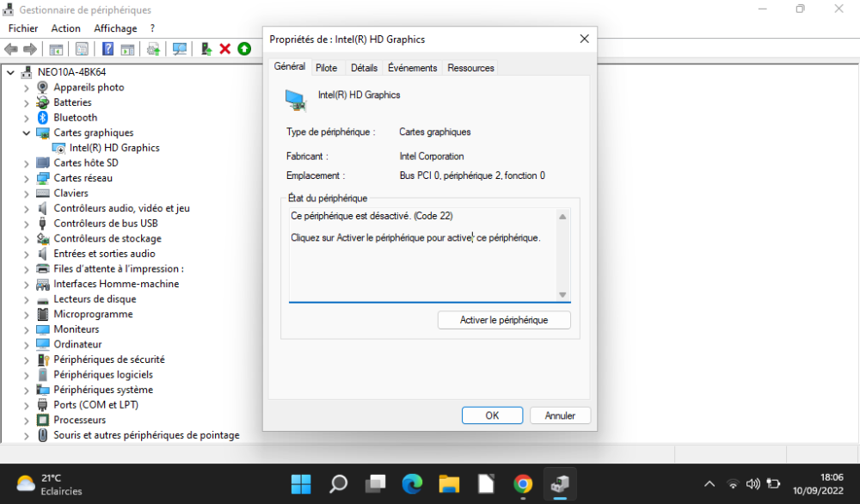Open the Affichage menu
Image resolution: width=860 pixels, height=504 pixels.
pyautogui.click(x=115, y=28)
